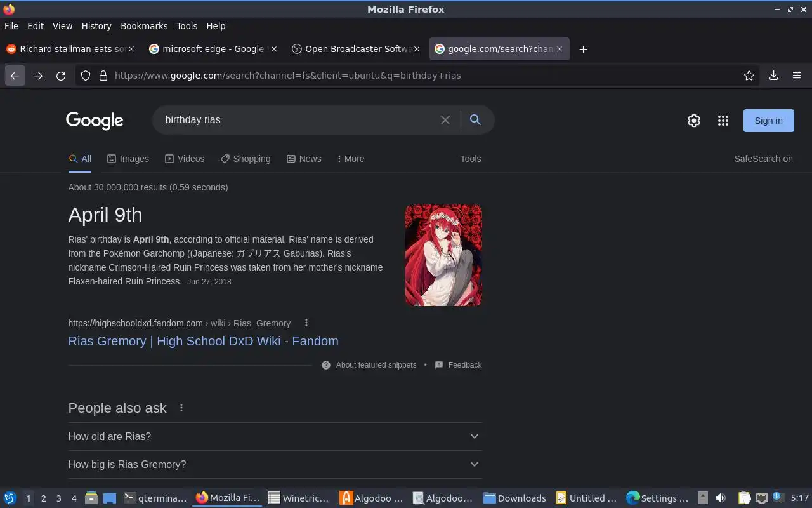
Task: Open the removable media eject tray icon
Action: tap(702, 498)
